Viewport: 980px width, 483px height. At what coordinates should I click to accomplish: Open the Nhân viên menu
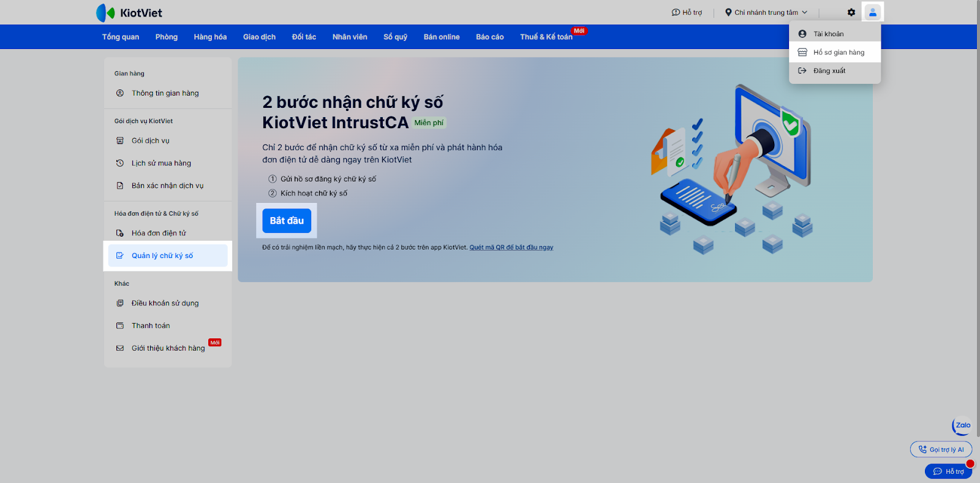(350, 37)
